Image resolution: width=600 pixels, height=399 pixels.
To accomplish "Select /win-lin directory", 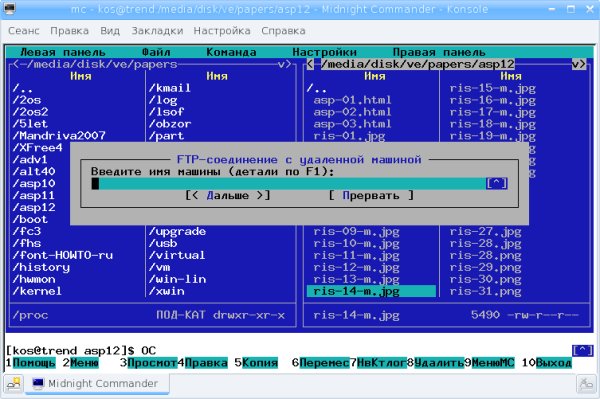I will tap(177, 279).
